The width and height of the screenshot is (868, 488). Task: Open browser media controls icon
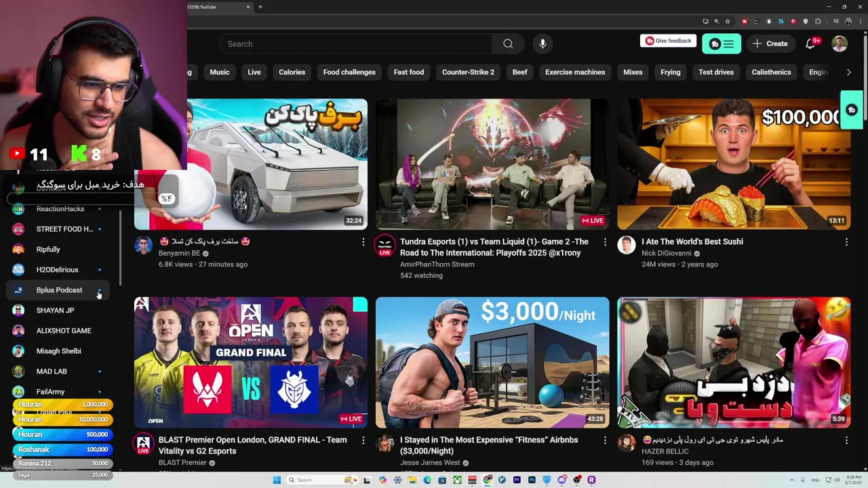[x=836, y=21]
